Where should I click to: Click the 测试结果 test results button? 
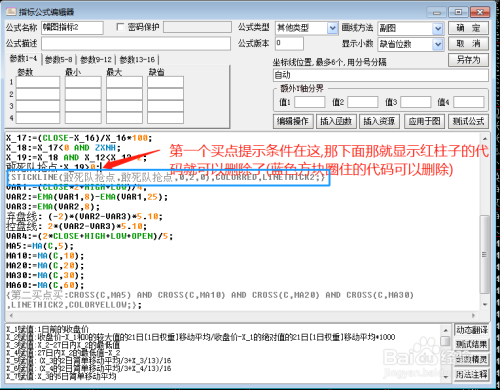tap(471, 345)
